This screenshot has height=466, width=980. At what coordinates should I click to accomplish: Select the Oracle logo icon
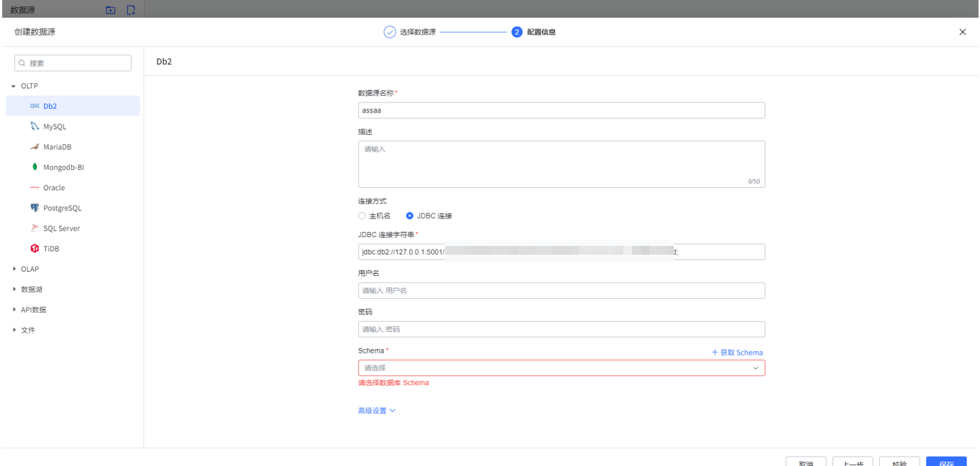click(34, 188)
